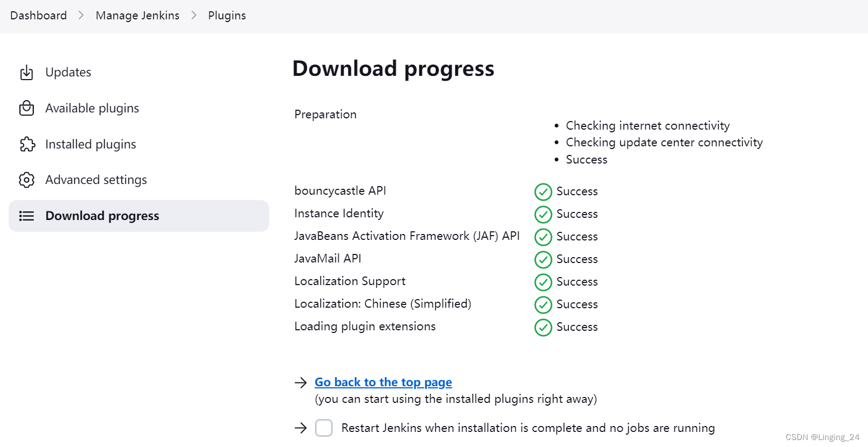Click the Success bullet under Preparation

tap(586, 160)
